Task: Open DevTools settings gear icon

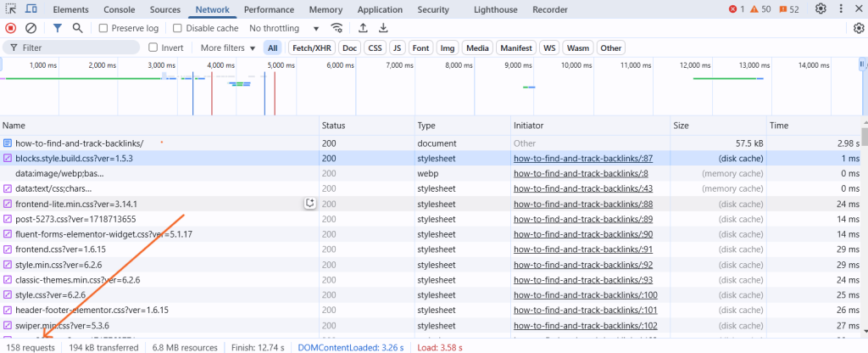Action: click(x=821, y=9)
